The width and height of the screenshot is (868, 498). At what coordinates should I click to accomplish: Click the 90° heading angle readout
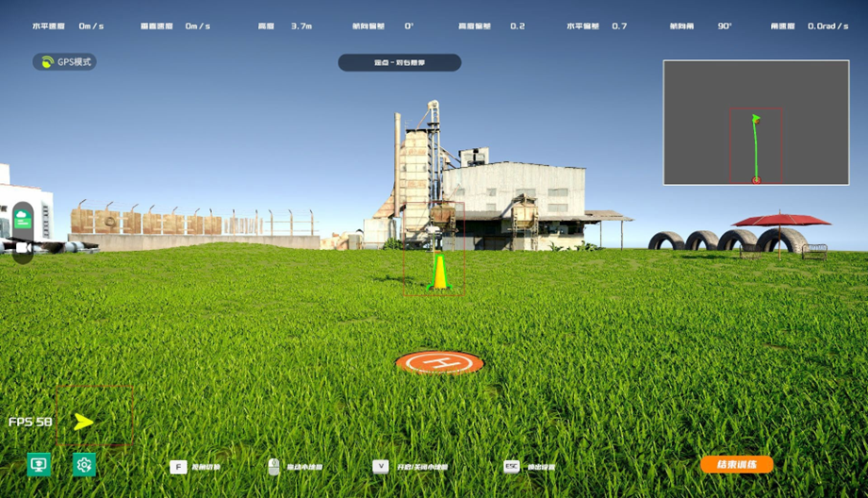click(x=724, y=26)
